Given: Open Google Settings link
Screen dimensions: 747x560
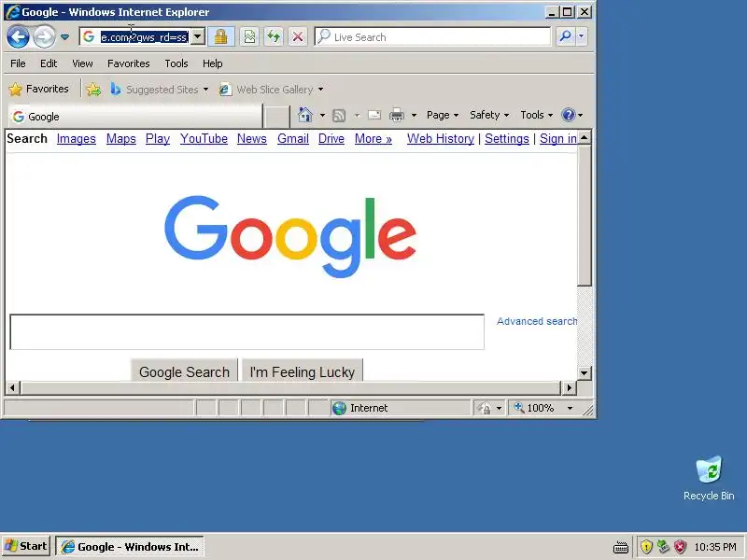Looking at the screenshot, I should click(507, 138).
